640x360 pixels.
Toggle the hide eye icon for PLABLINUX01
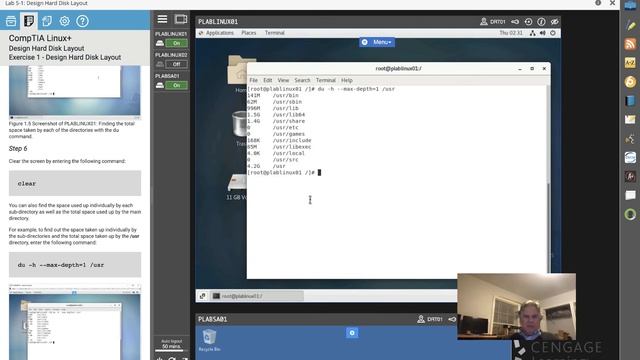(554, 22)
